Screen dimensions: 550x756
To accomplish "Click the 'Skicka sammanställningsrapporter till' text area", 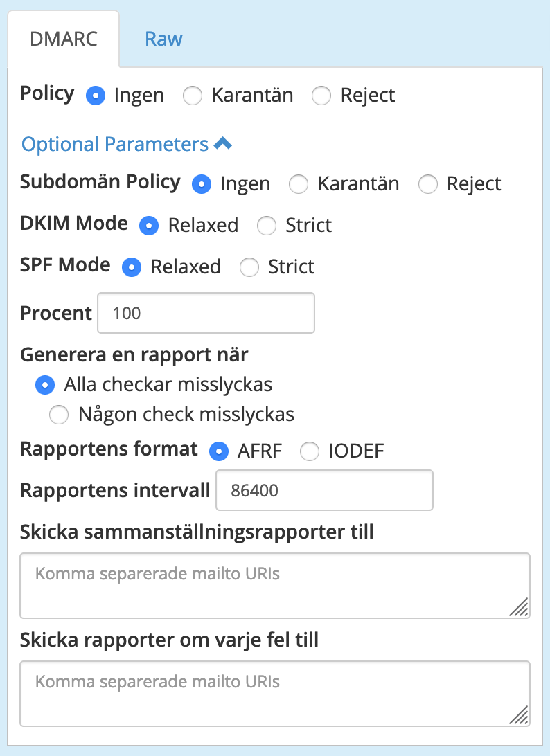I will [x=275, y=586].
